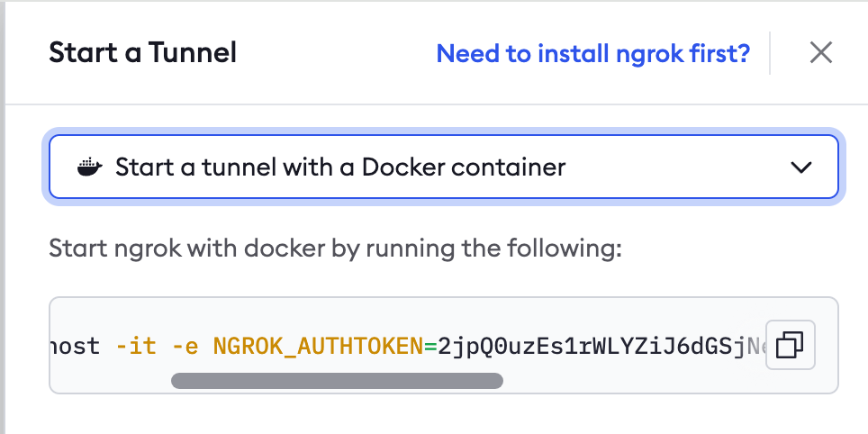Copy the docker command to clipboard
The width and height of the screenshot is (868, 434).
[x=790, y=345]
